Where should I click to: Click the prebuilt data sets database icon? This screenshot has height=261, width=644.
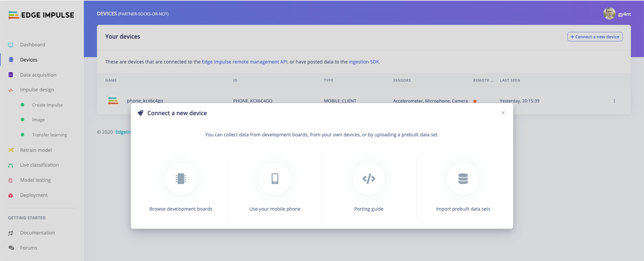coord(463,179)
